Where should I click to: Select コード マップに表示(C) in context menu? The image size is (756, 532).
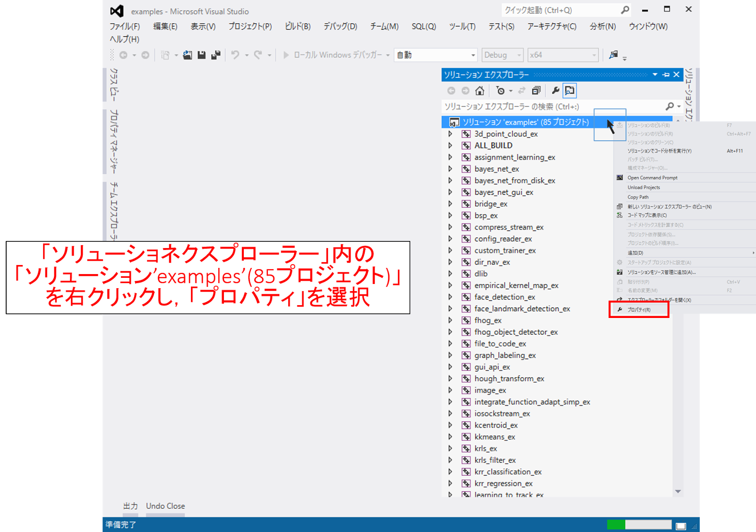click(x=647, y=215)
